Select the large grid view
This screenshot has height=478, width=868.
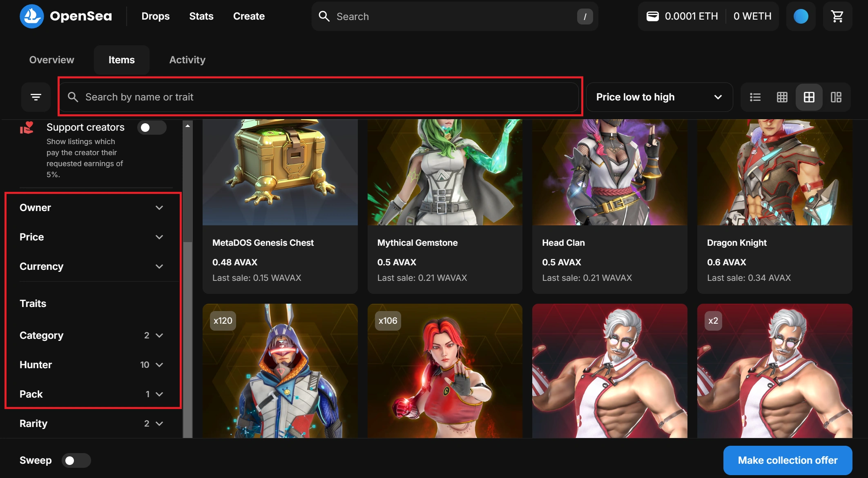809,97
